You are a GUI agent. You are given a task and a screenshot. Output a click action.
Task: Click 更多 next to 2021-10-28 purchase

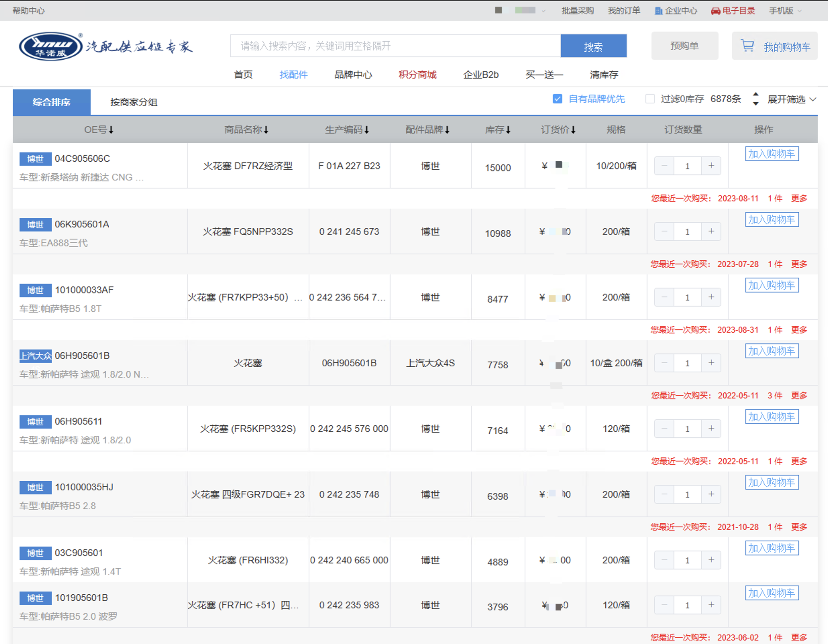pyautogui.click(x=799, y=527)
